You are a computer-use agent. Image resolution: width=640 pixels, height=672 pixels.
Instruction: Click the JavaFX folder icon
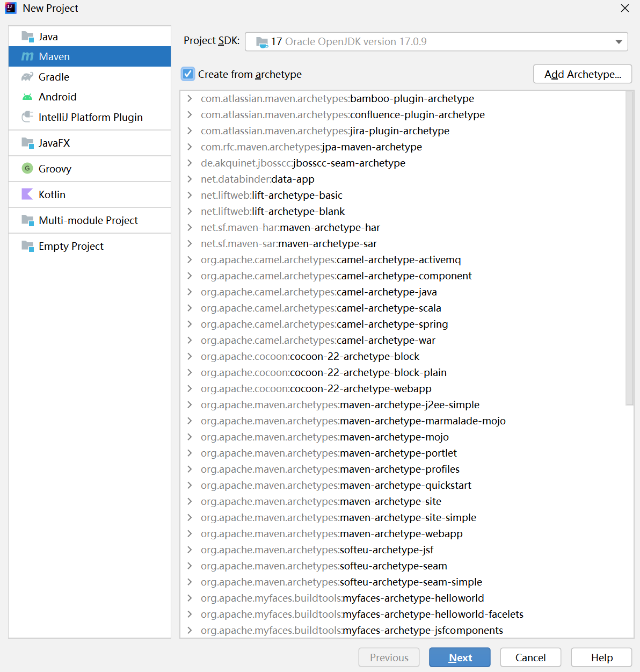(27, 142)
